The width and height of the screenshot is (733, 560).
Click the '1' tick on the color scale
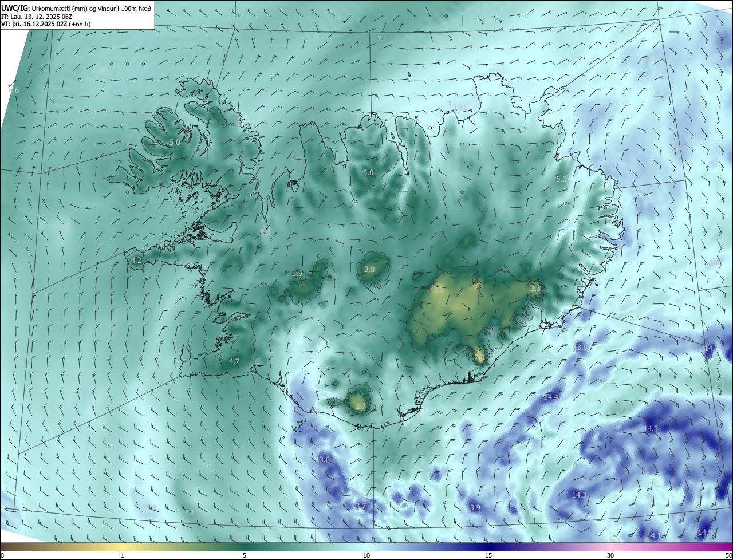pyautogui.click(x=123, y=556)
